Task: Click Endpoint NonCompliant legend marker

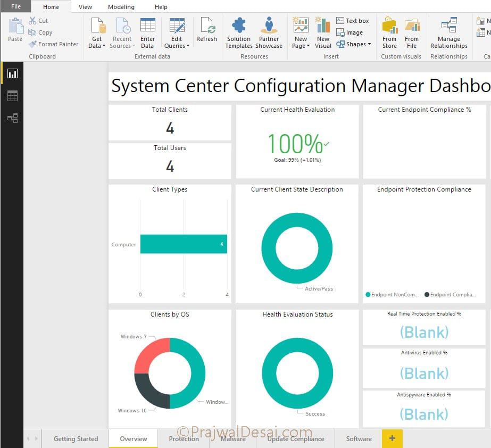Action: click(368, 294)
